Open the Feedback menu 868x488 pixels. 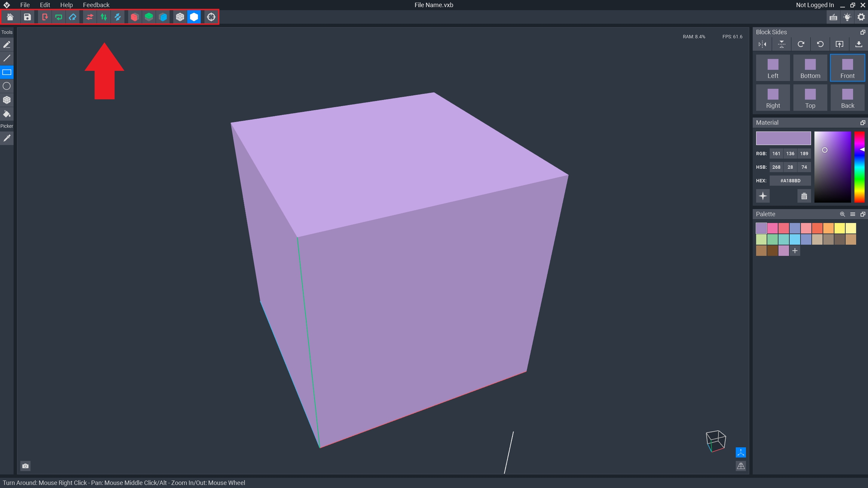pyautogui.click(x=96, y=5)
